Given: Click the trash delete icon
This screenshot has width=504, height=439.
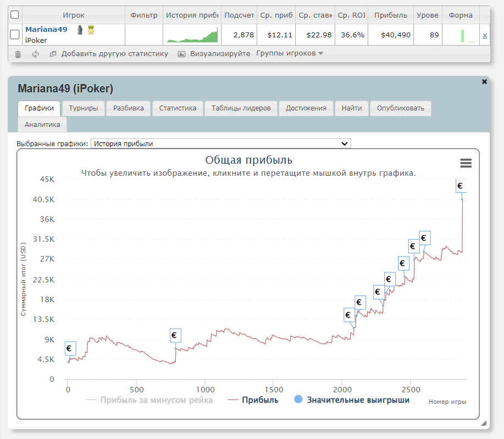Looking at the screenshot, I should (x=18, y=54).
